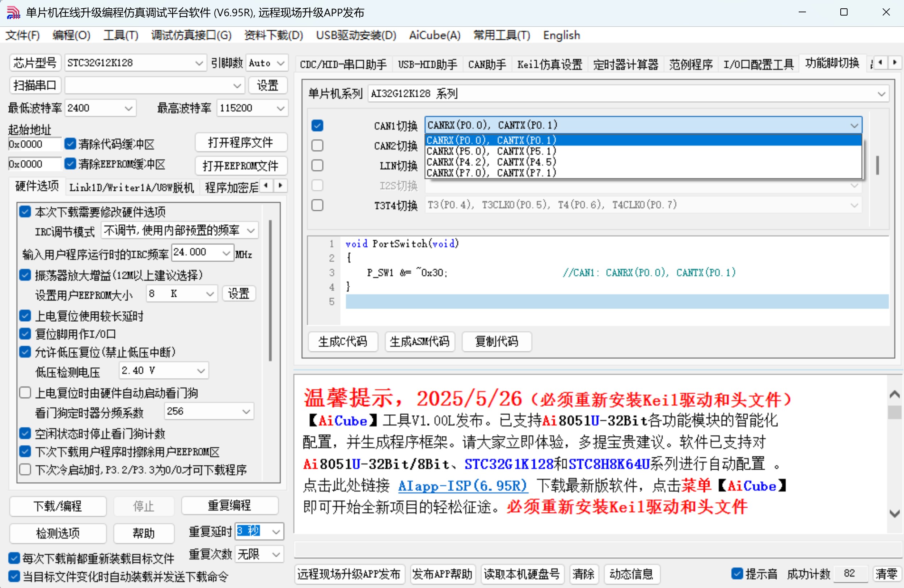Open the 编程(O) menu

click(x=71, y=35)
